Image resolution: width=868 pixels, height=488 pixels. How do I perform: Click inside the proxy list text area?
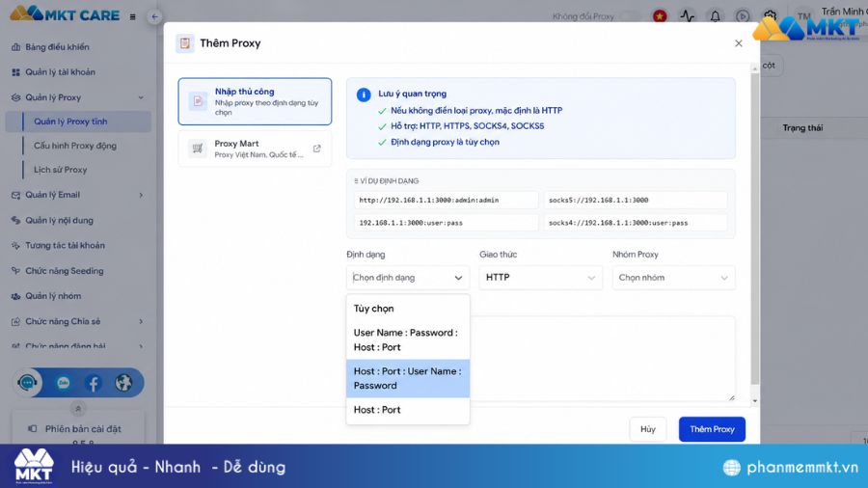602,358
